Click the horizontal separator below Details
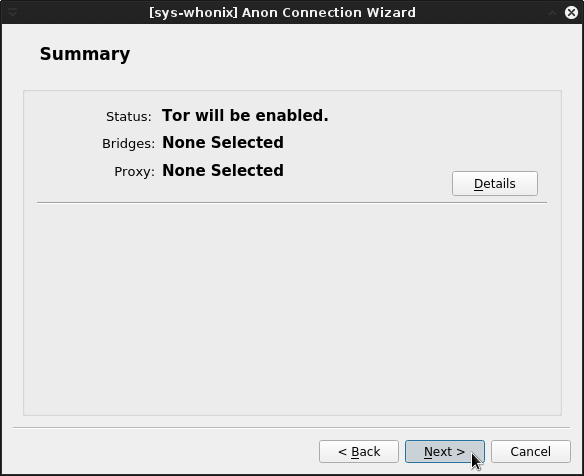This screenshot has height=476, width=584. click(x=292, y=203)
